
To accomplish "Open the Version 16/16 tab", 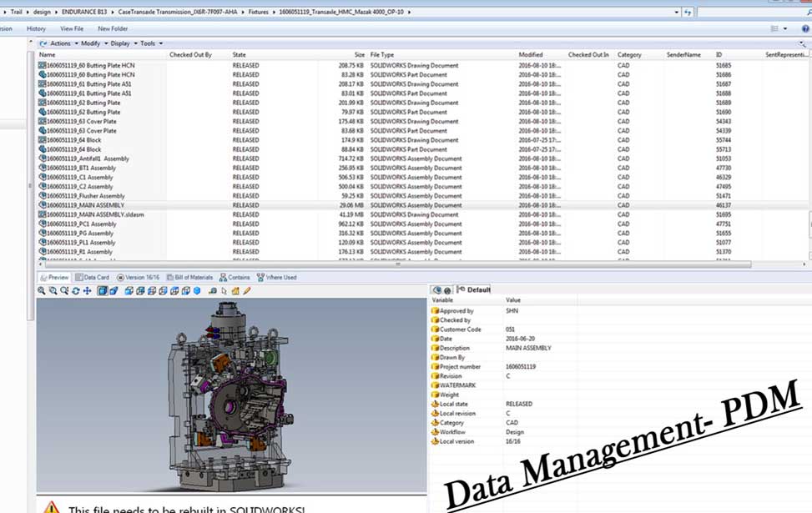I will pyautogui.click(x=138, y=278).
